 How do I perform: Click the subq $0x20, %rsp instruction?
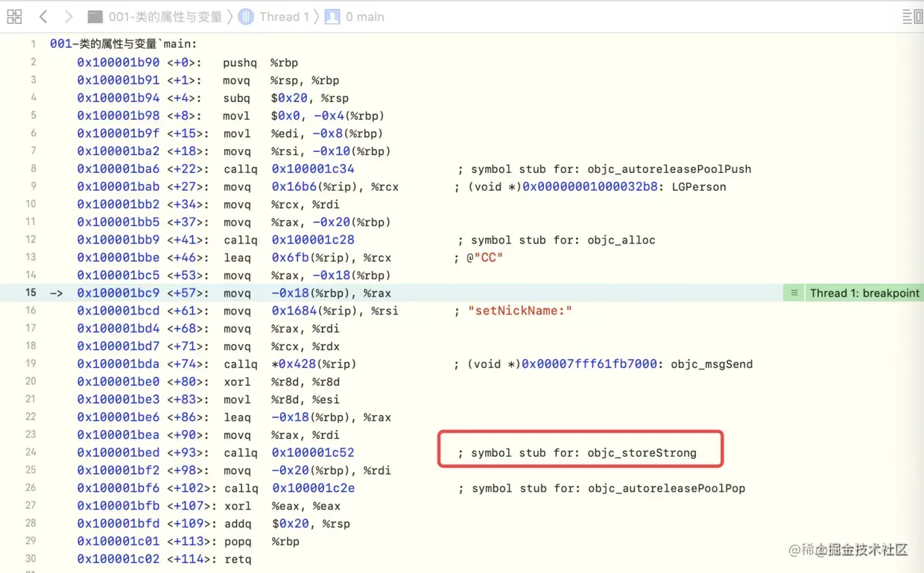pyautogui.click(x=285, y=98)
